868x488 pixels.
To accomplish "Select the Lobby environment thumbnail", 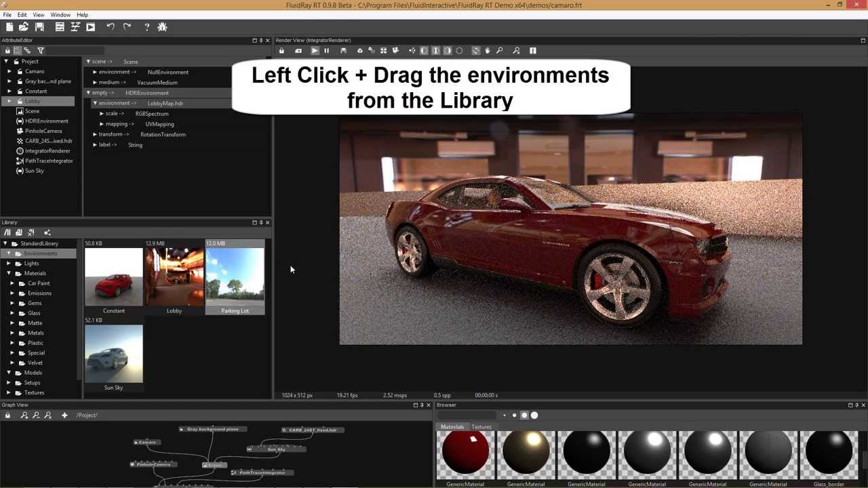I will [174, 277].
